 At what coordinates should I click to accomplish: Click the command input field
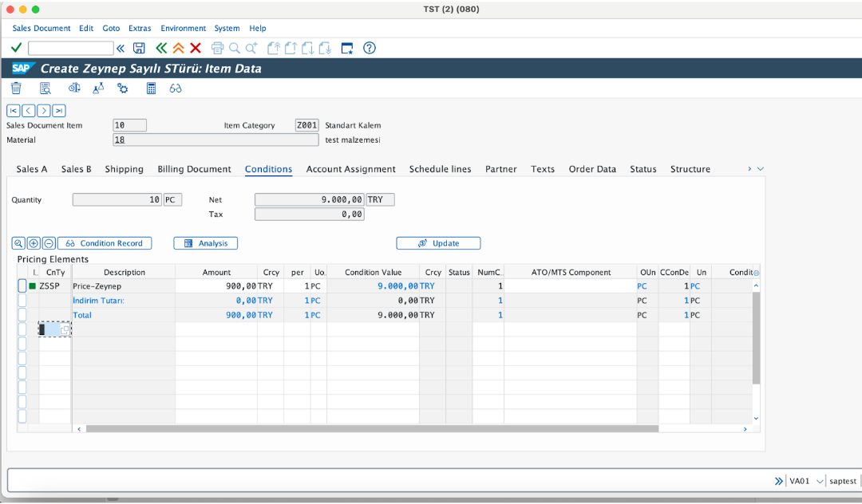pyautogui.click(x=71, y=49)
